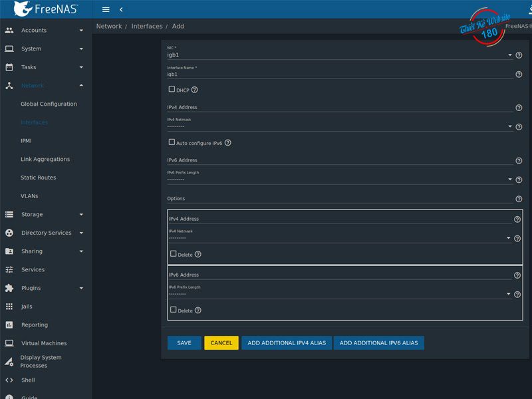532x399 pixels.
Task: Select Static Routes in sidebar
Action: coord(38,178)
